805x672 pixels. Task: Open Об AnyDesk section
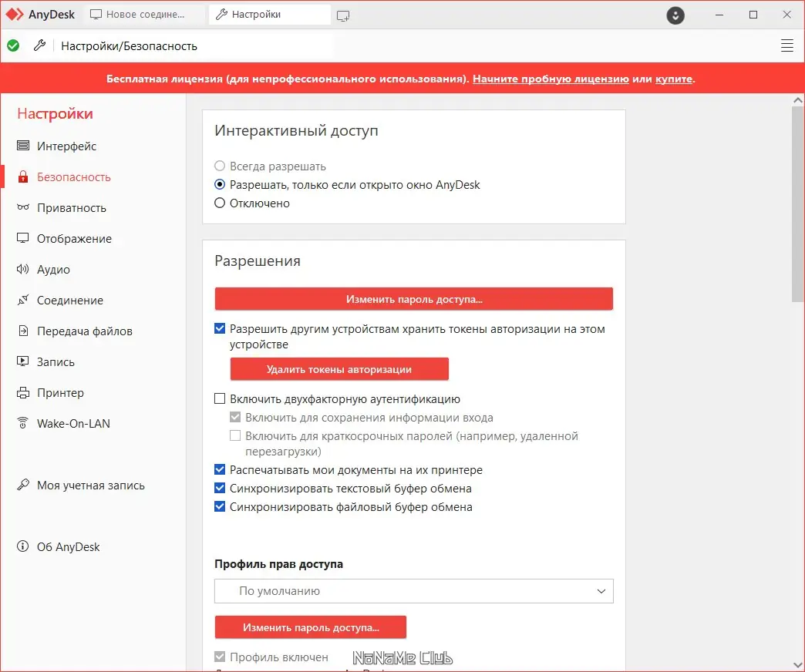tap(69, 547)
